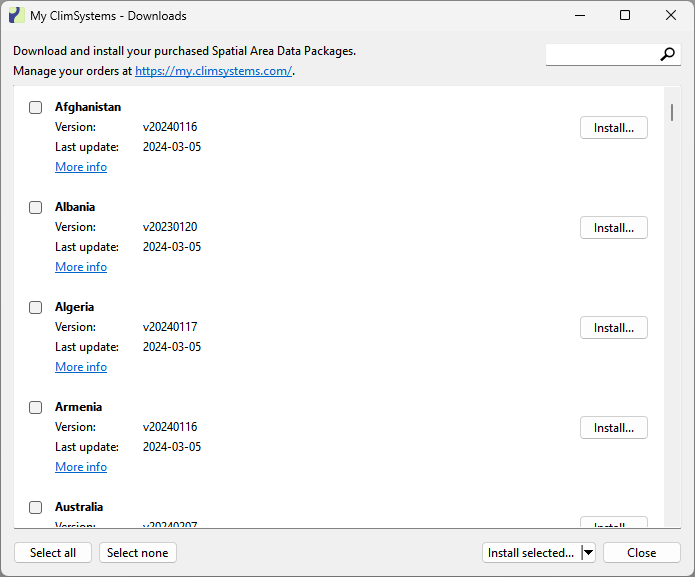The image size is (695, 577).
Task: Open the Install selected dropdown arrow
Action: point(588,553)
